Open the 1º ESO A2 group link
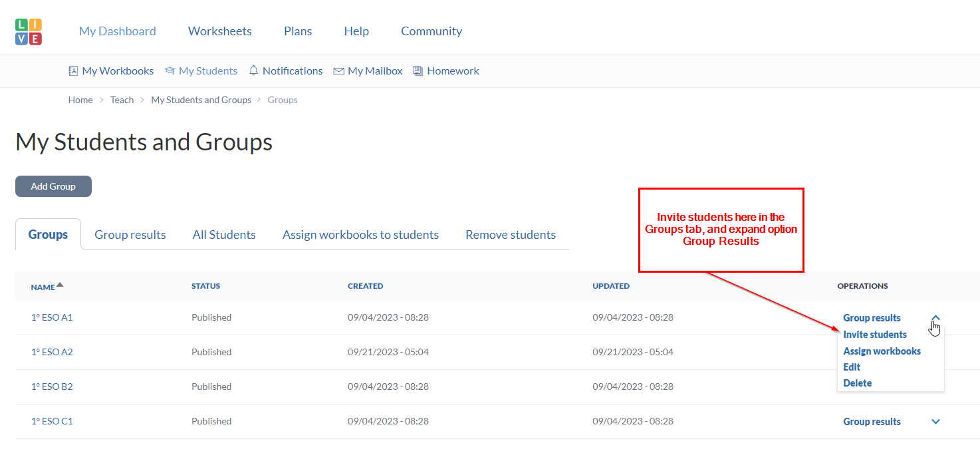 52,352
